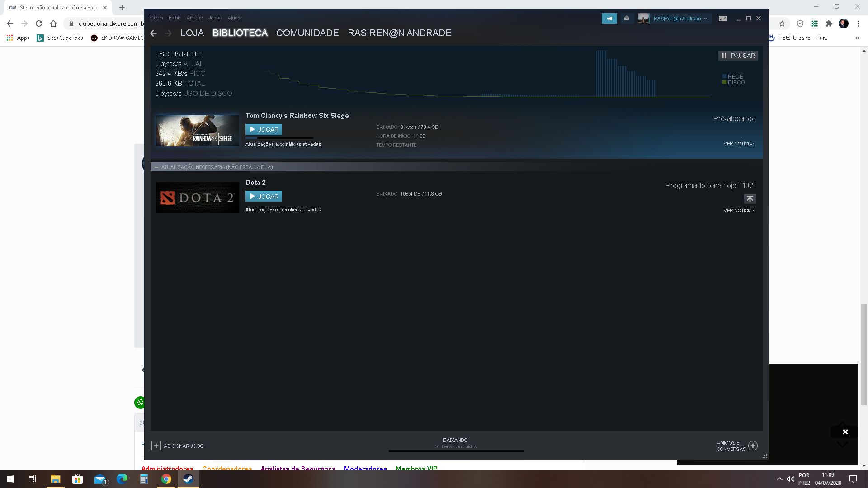868x488 pixels.
Task: Click JOGAR button for Rainbow Six Siege
Action: pos(264,129)
